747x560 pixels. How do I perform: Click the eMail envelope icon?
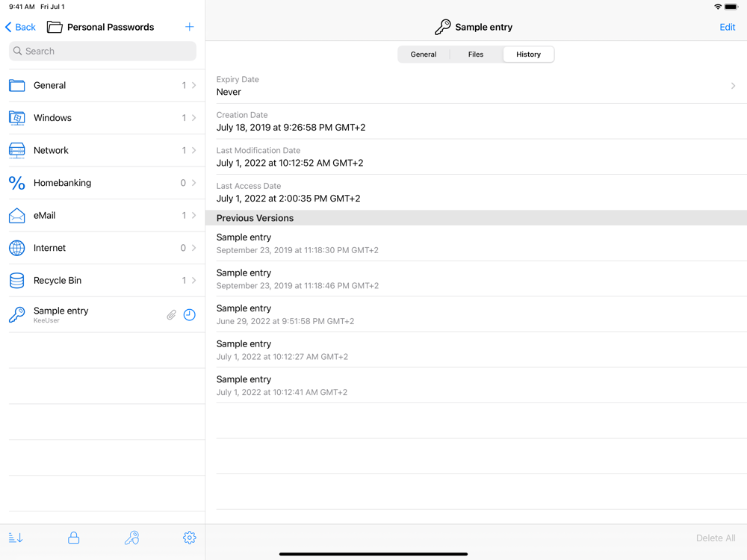[16, 215]
